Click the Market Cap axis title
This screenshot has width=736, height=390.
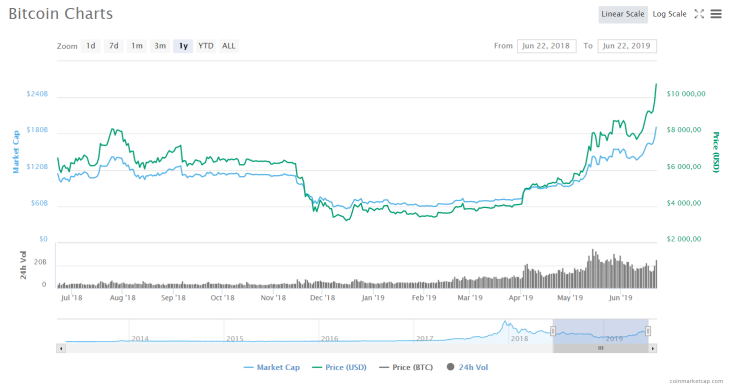(x=16, y=152)
